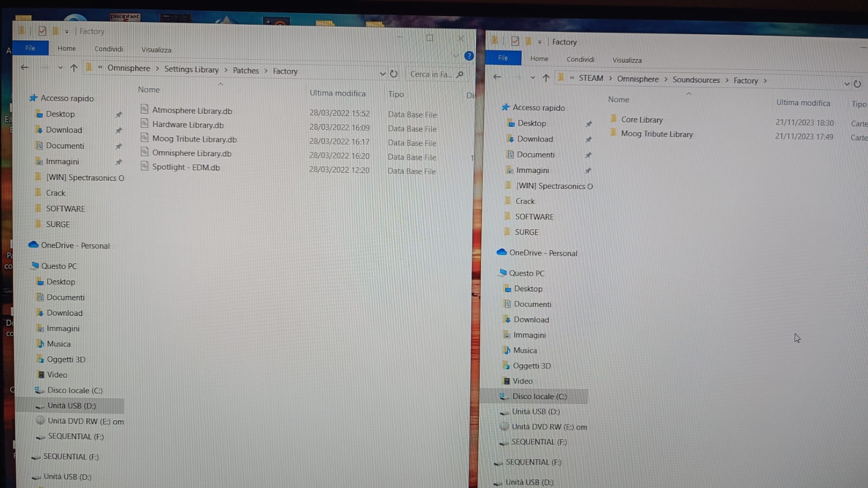Open recent locations dropdown in right window
Image resolution: width=868 pixels, height=488 pixels.
(533, 78)
